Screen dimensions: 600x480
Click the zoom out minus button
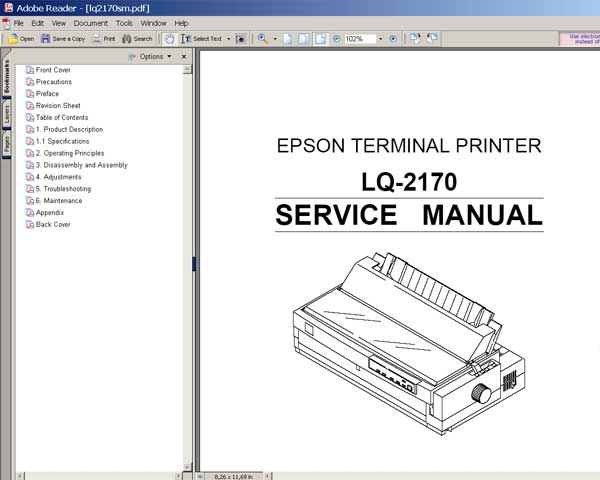(336, 39)
